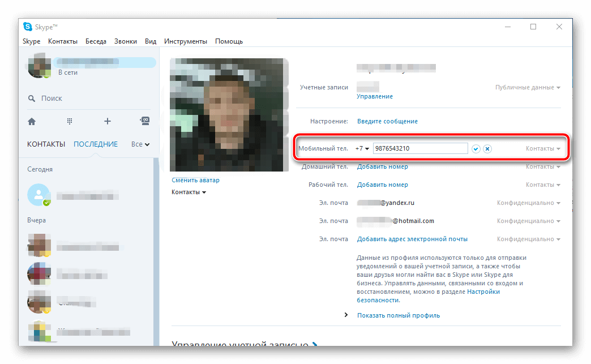Open the bots icon in sidebar
This screenshot has height=364, width=591.
(145, 121)
